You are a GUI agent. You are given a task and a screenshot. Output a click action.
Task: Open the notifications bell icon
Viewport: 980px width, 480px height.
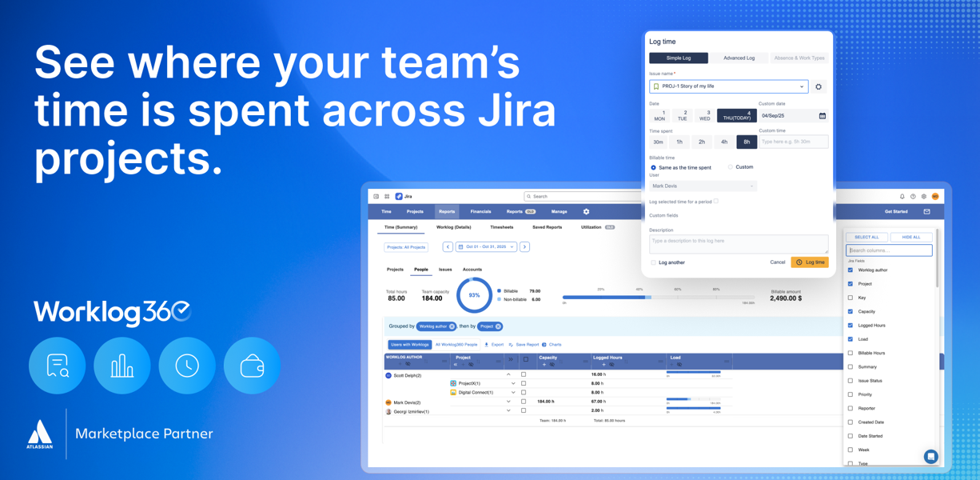pyautogui.click(x=902, y=196)
